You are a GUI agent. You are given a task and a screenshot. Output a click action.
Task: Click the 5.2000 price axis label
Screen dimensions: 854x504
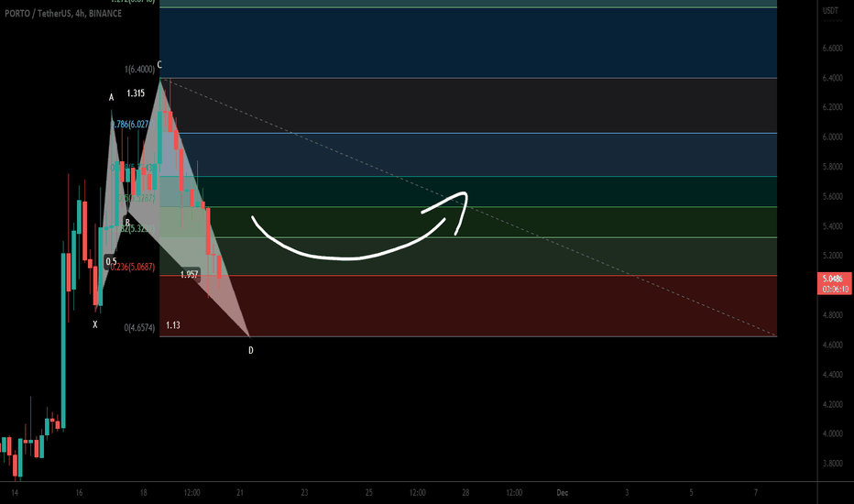click(x=833, y=256)
